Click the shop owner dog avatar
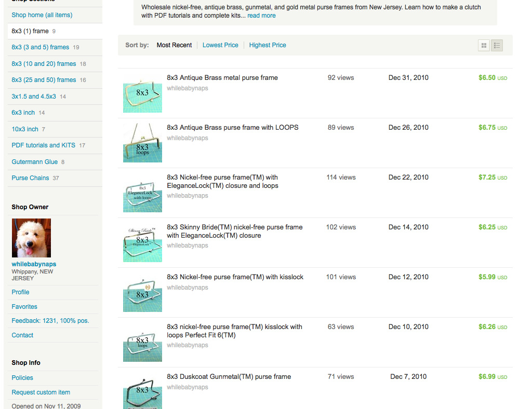This screenshot has width=532, height=409. pos(31,238)
